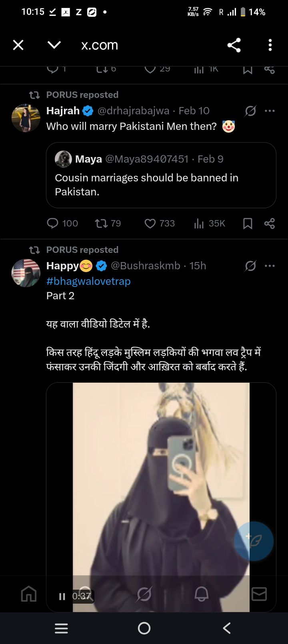Bookmark Hajrah's cousin marriage post
The image size is (288, 644).
(248, 223)
